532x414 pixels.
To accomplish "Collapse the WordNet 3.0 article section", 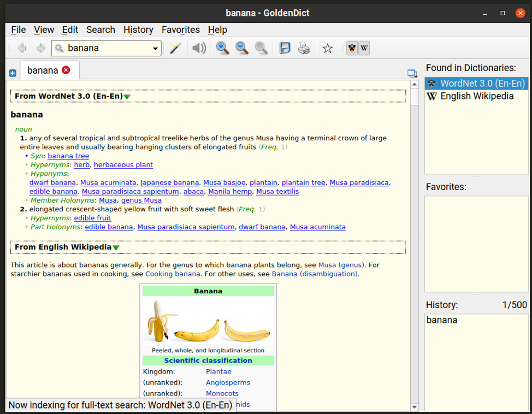I will (127, 97).
